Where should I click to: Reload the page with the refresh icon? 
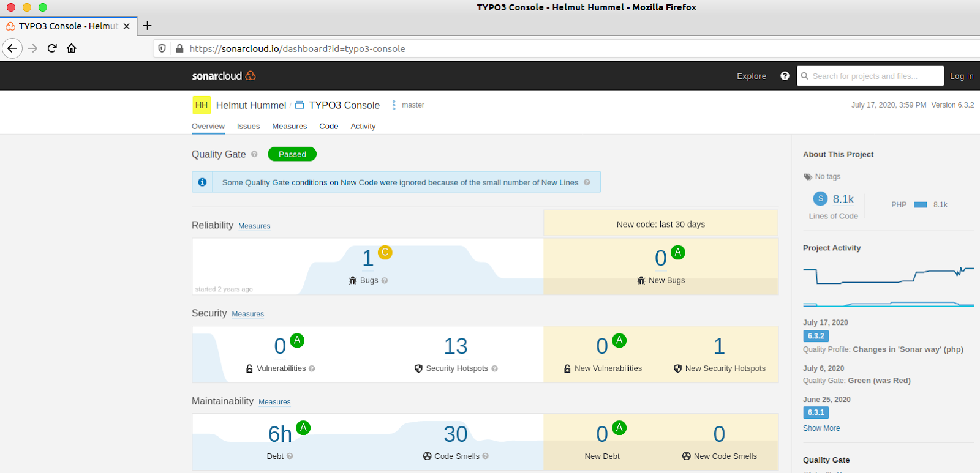click(x=52, y=48)
